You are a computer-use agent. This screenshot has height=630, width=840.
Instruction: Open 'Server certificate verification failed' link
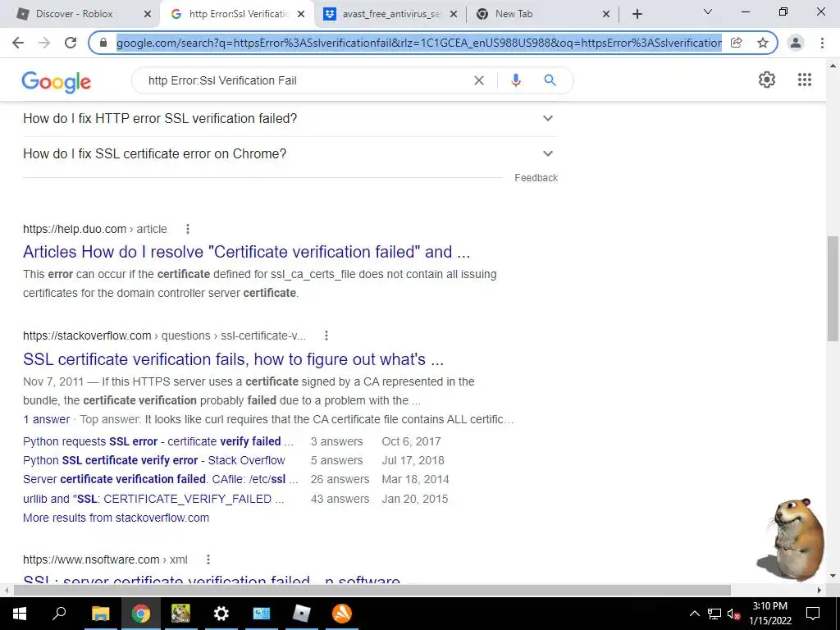(160, 479)
